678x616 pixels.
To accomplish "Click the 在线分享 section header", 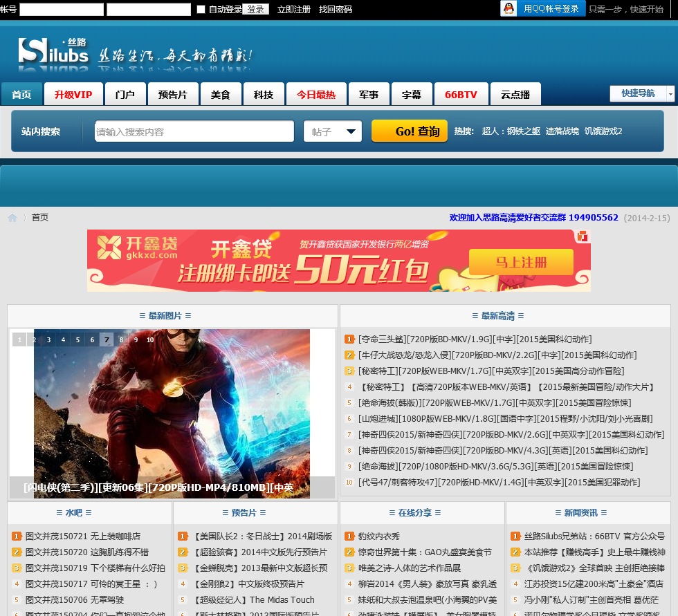I will pyautogui.click(x=415, y=513).
